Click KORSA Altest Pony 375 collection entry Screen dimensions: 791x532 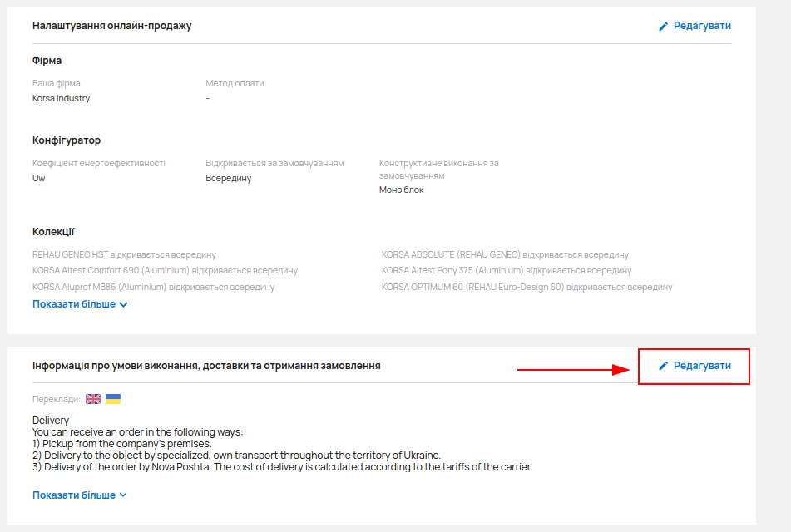click(x=507, y=270)
